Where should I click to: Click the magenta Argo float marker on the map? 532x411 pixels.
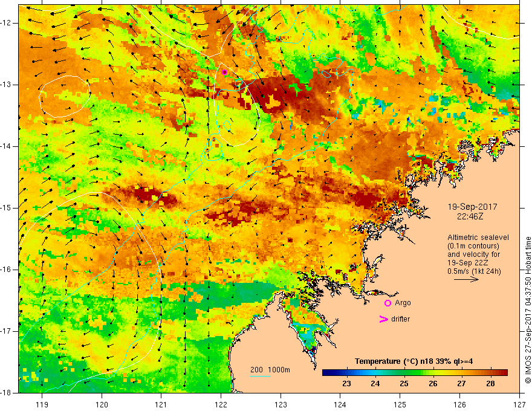click(x=224, y=73)
